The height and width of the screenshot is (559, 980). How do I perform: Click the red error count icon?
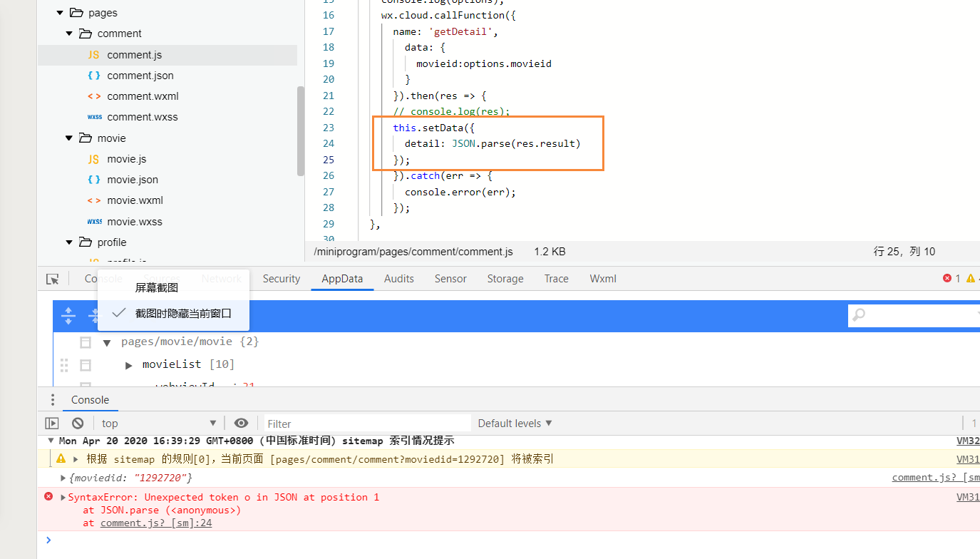[947, 279]
